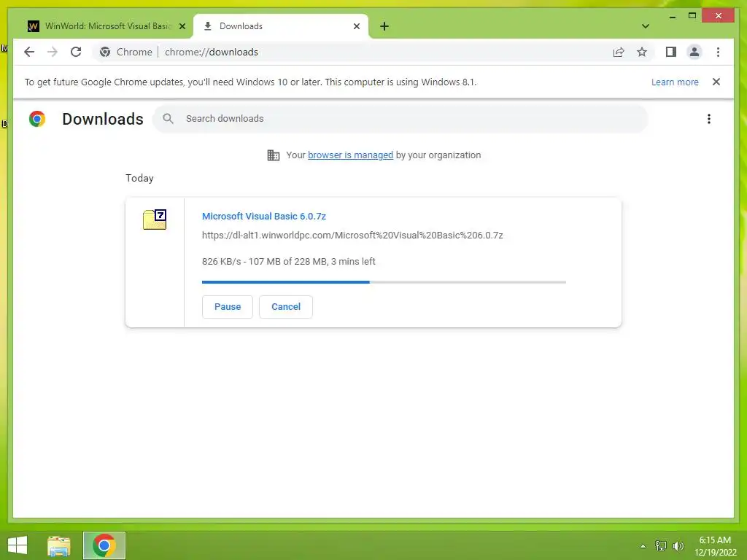Screen dimensions: 747x560
Task: Open the Learn more link
Action: click(x=675, y=82)
